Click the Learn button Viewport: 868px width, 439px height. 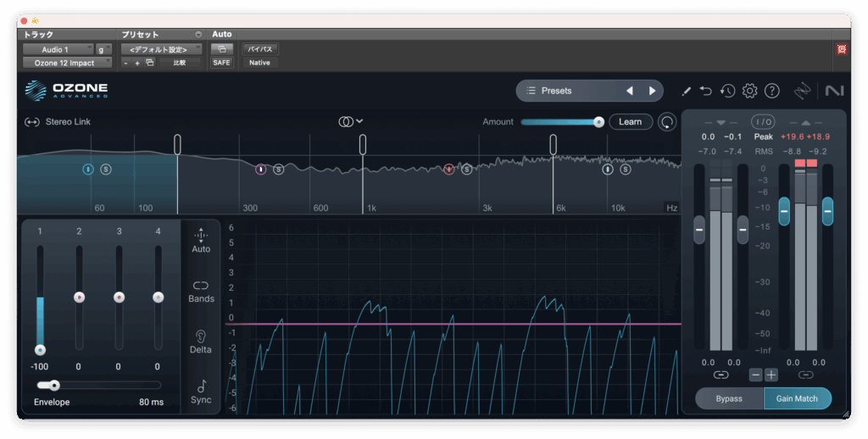pyautogui.click(x=630, y=122)
